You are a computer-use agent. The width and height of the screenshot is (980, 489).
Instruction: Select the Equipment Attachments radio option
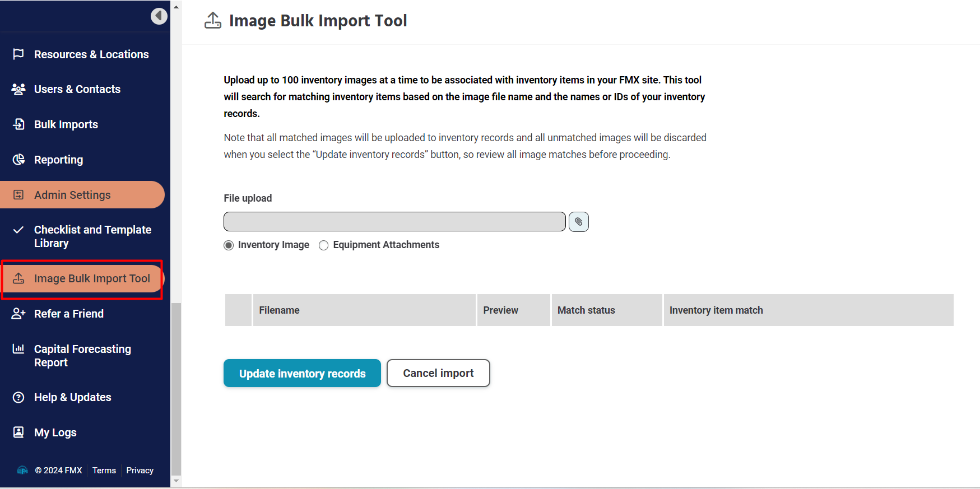[x=323, y=245]
